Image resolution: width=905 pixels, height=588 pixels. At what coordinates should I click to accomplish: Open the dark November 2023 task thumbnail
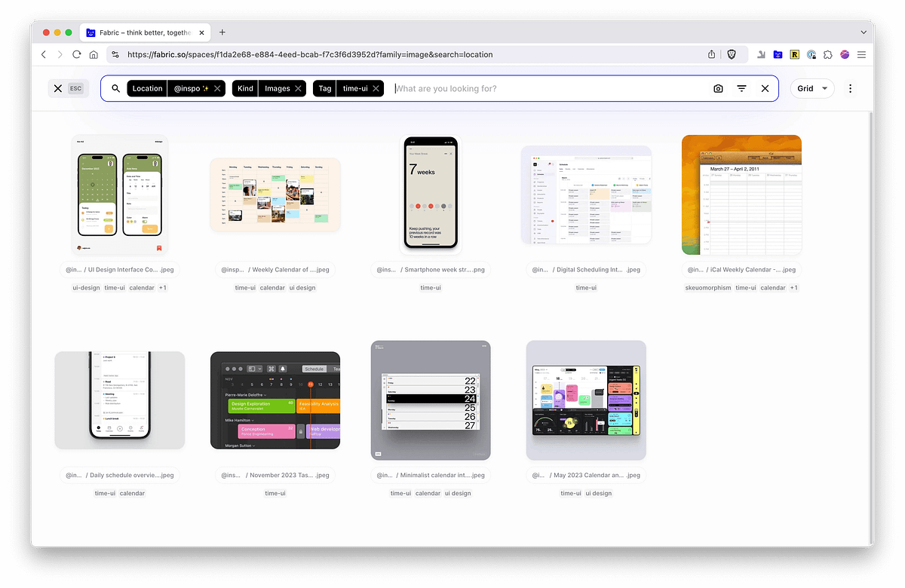pos(275,400)
